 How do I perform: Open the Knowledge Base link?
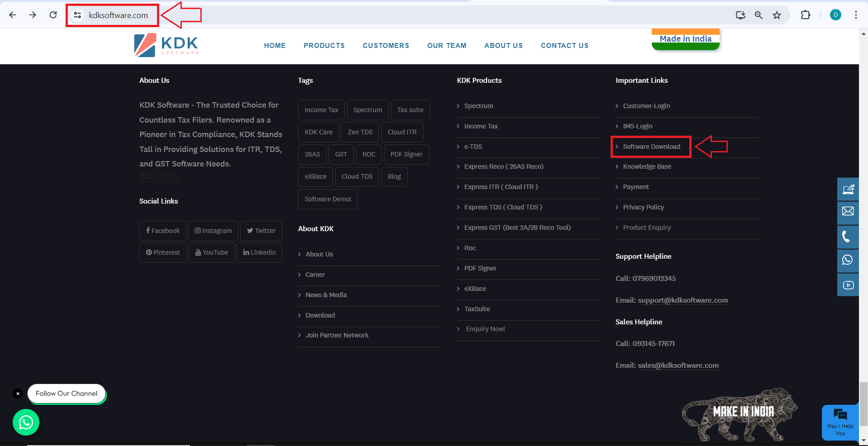pos(647,166)
